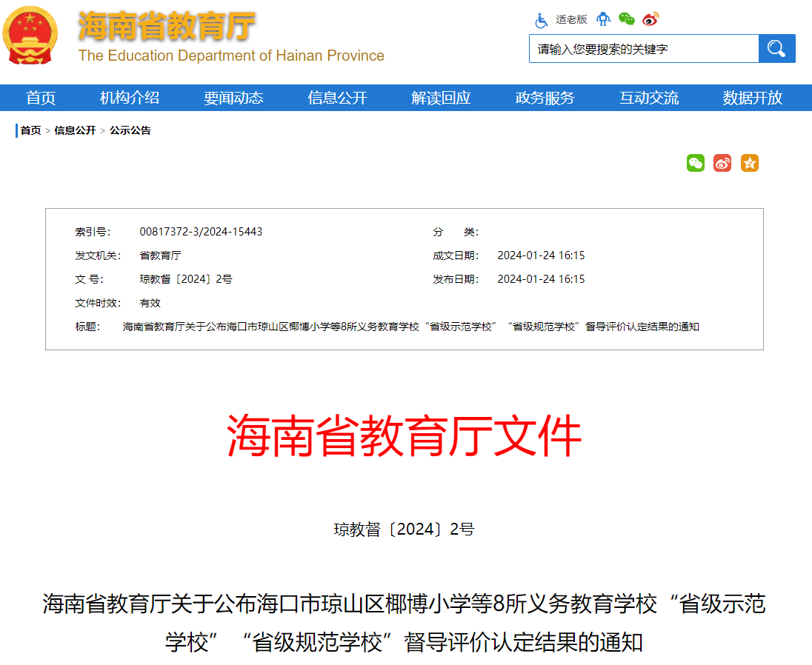Screen dimensions: 812x665
Task: Open the blue robot assistant icon
Action: click(604, 19)
